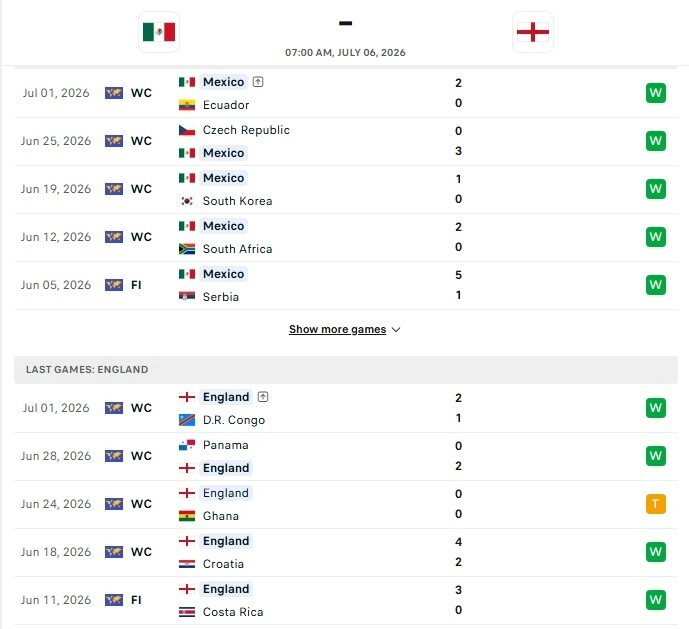Click the D.R. Congo flag icon

[x=187, y=420]
